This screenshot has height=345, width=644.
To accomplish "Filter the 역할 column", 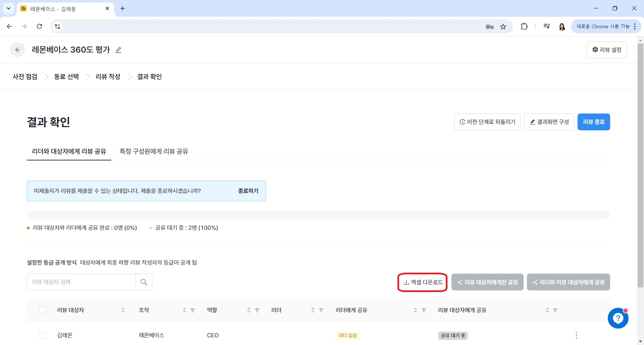I will (257, 310).
